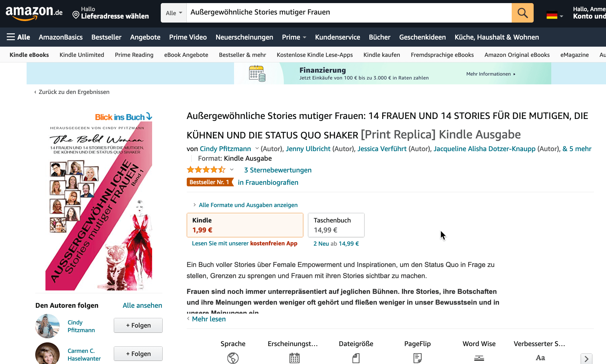Click the Word Wise icon
The height and width of the screenshot is (364, 606).
click(479, 358)
